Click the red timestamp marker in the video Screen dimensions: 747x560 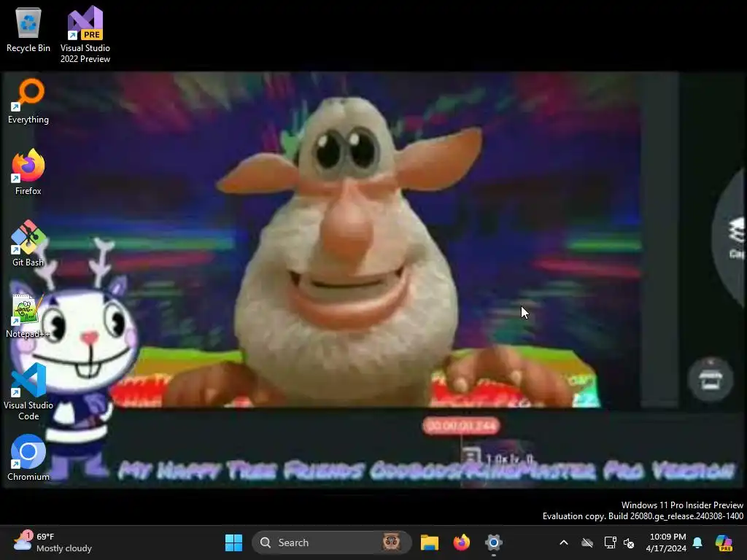[x=461, y=425]
